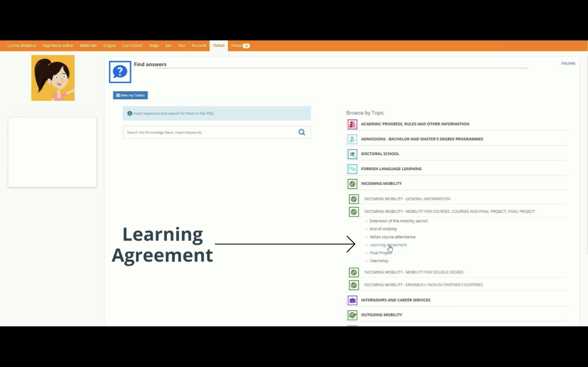The height and width of the screenshot is (367, 588).
Task: Open the Account menu item
Action: pos(198,46)
